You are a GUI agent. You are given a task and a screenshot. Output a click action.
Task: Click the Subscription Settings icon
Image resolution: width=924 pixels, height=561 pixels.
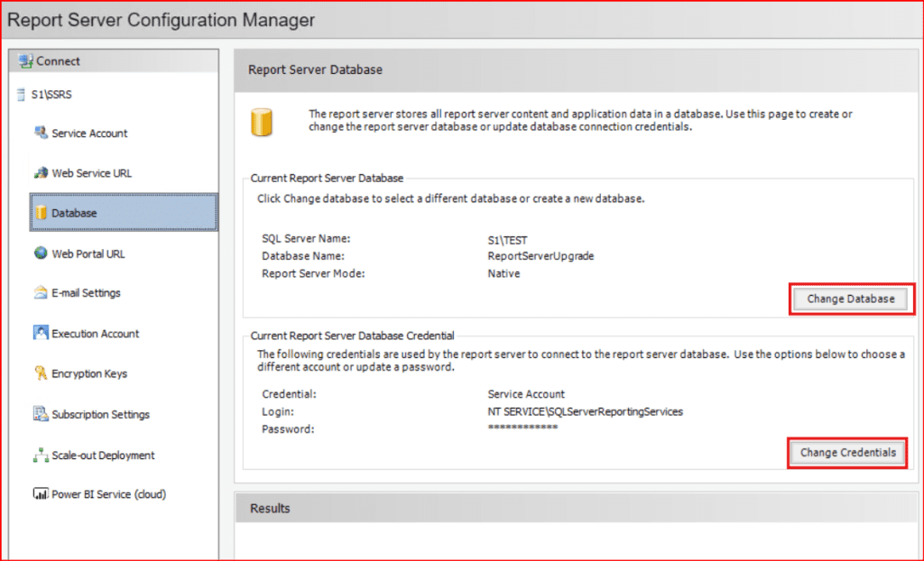tap(41, 414)
